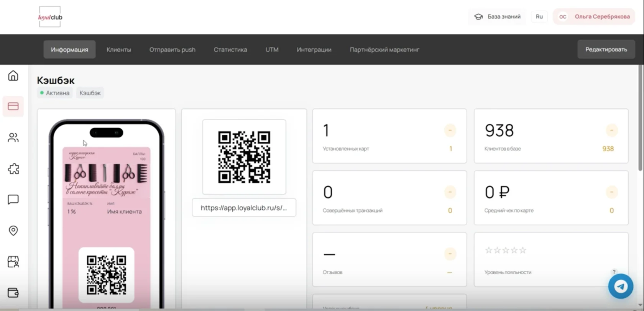Click the 1 % cashback value on card
The height and width of the screenshot is (311, 644).
(72, 211)
